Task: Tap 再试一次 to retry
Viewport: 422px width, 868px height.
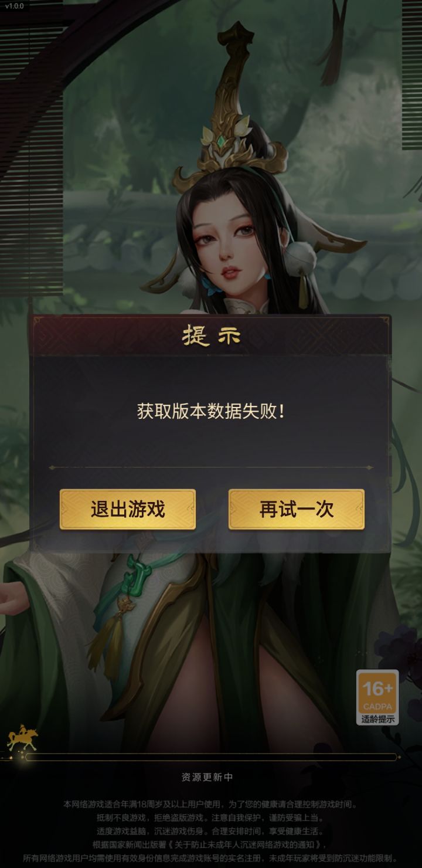Action: pos(297,509)
